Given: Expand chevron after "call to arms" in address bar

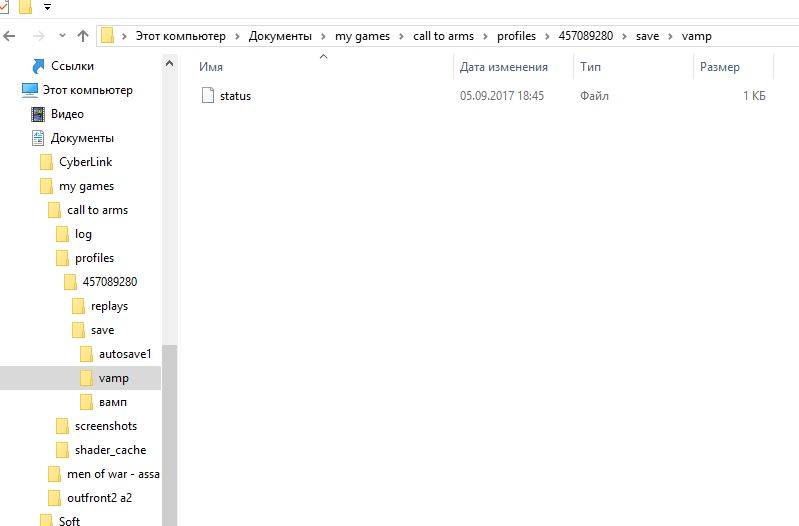Looking at the screenshot, I should coord(485,36).
